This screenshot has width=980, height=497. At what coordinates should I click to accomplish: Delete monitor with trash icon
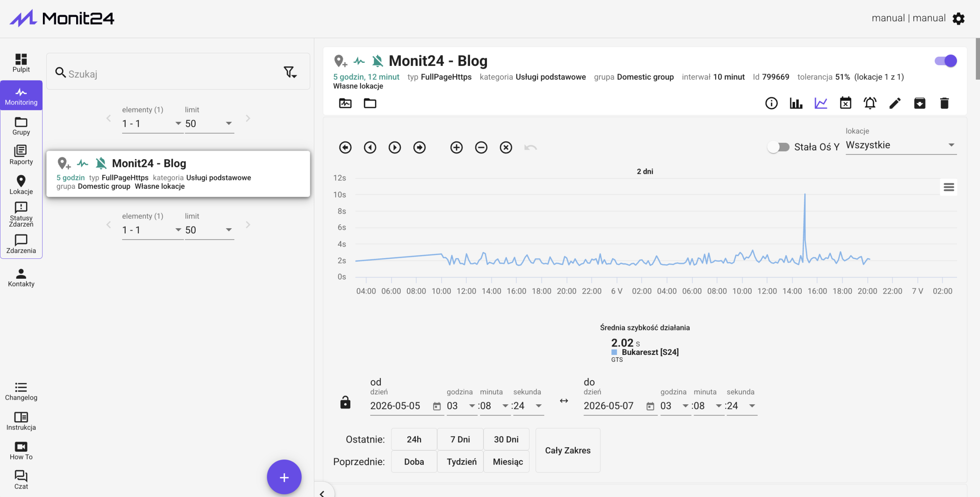(944, 103)
